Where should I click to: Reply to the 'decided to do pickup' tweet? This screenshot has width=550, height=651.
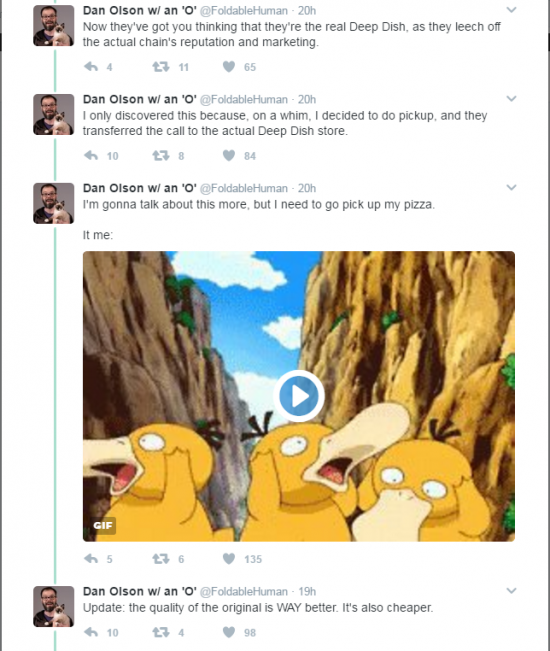point(91,156)
